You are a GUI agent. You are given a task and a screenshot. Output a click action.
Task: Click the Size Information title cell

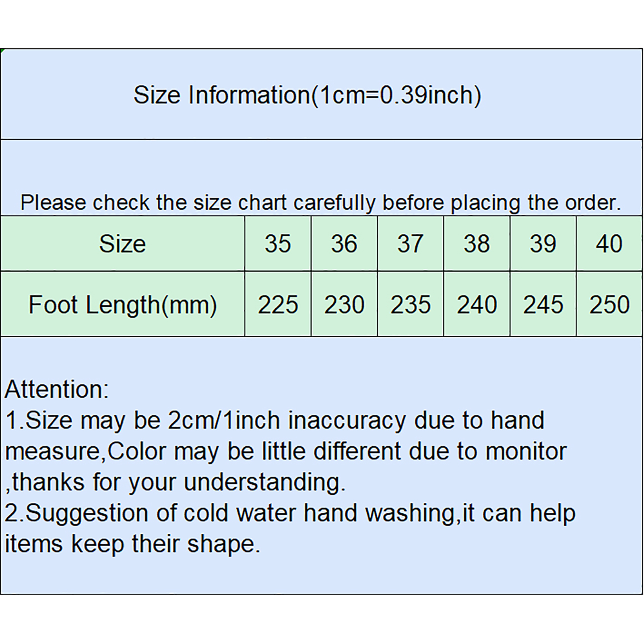307,95
